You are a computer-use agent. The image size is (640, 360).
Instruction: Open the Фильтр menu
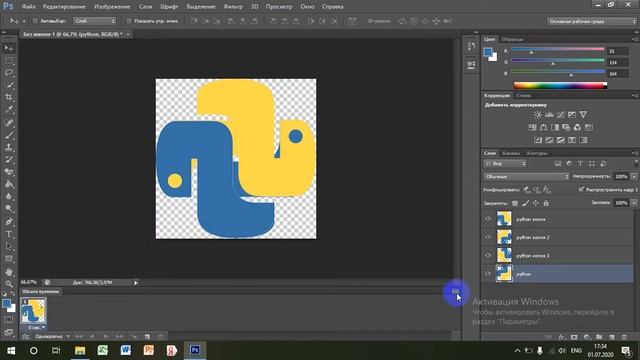(x=233, y=7)
